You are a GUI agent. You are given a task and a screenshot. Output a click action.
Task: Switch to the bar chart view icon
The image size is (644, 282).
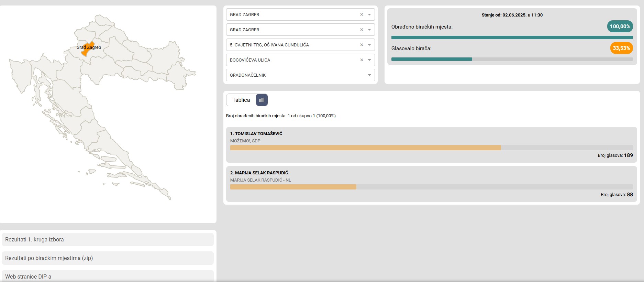[x=262, y=100]
